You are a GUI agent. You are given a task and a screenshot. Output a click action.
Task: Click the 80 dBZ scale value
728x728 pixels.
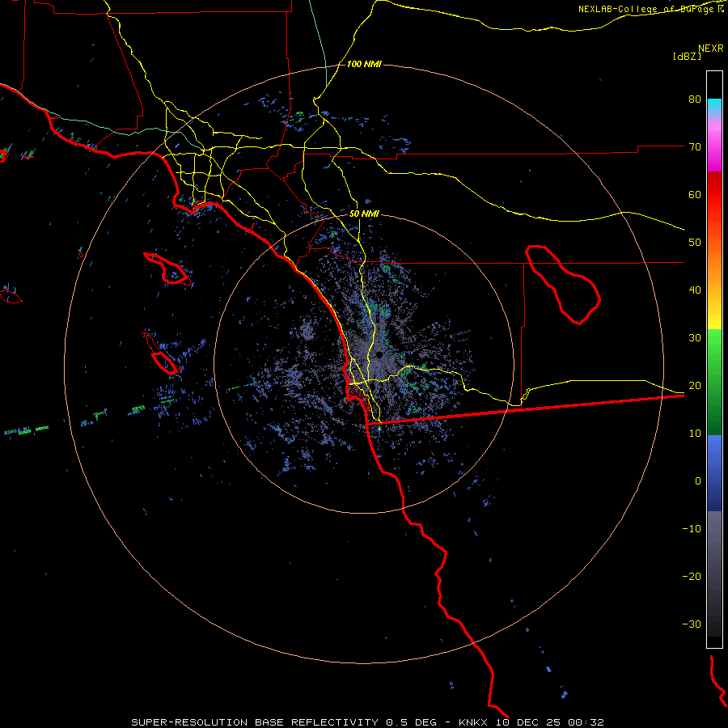pyautogui.click(x=695, y=99)
